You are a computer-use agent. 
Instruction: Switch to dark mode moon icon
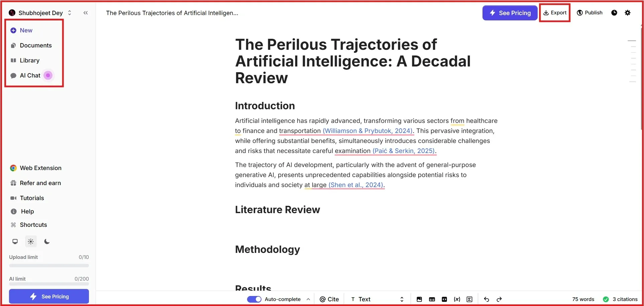point(47,242)
